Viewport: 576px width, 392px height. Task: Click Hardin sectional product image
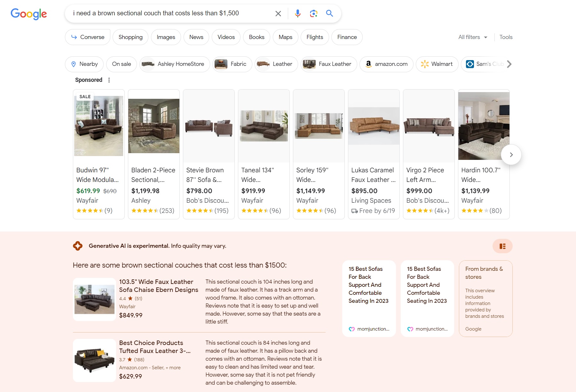(484, 126)
